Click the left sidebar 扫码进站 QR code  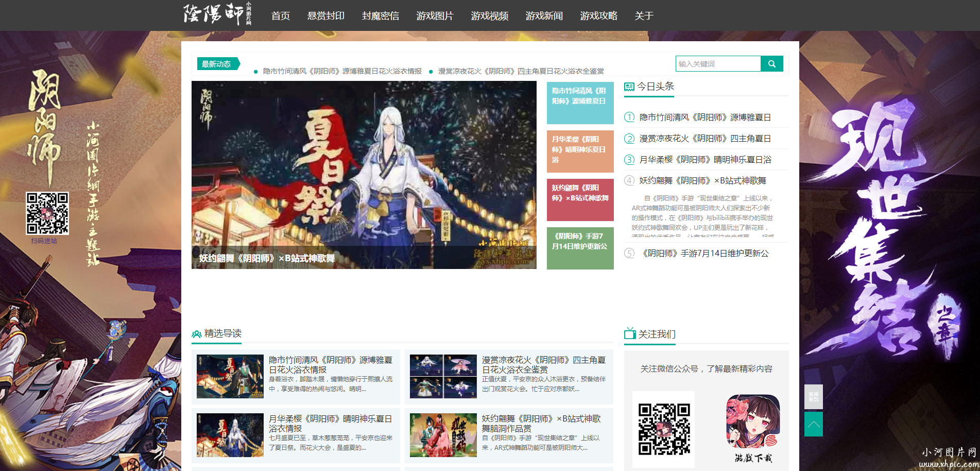tap(47, 213)
